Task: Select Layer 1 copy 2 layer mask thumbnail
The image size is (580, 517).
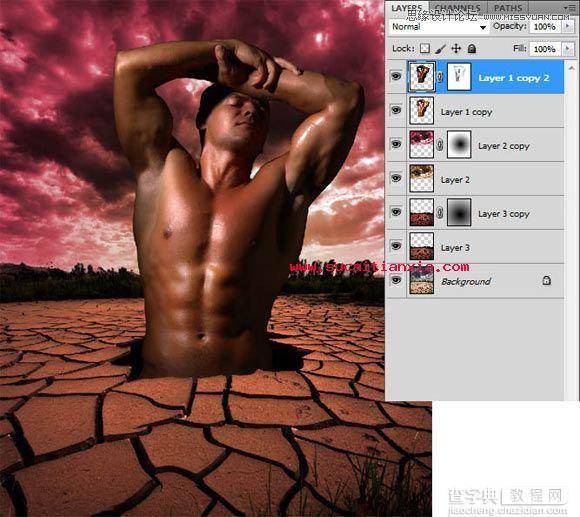Action: coord(459,77)
